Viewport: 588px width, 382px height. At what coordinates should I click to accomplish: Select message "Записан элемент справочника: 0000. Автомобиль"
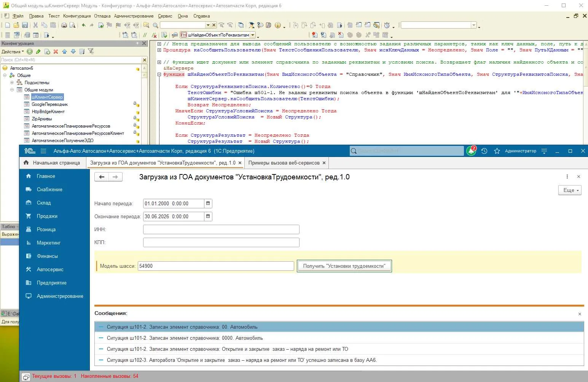pyautogui.click(x=339, y=338)
